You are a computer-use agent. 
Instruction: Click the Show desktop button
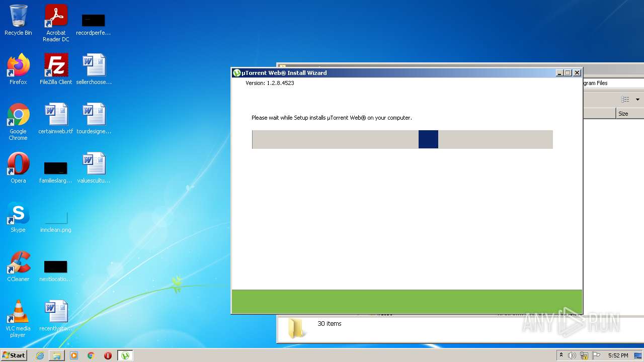tap(639, 355)
